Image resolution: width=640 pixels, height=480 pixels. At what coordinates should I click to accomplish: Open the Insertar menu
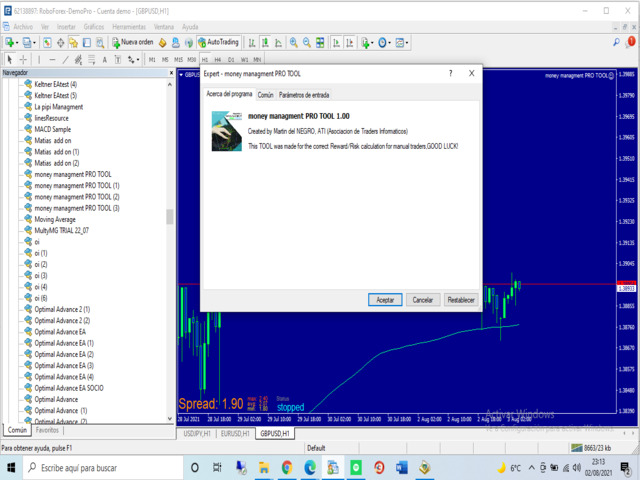tap(66, 27)
